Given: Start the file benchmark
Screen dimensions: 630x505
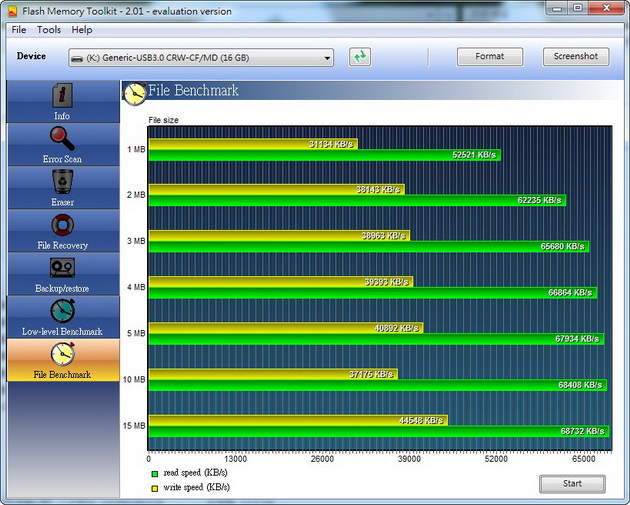Looking at the screenshot, I should pos(572,483).
